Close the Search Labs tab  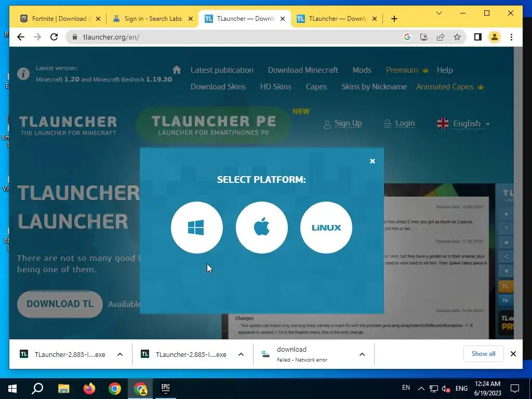click(x=191, y=19)
